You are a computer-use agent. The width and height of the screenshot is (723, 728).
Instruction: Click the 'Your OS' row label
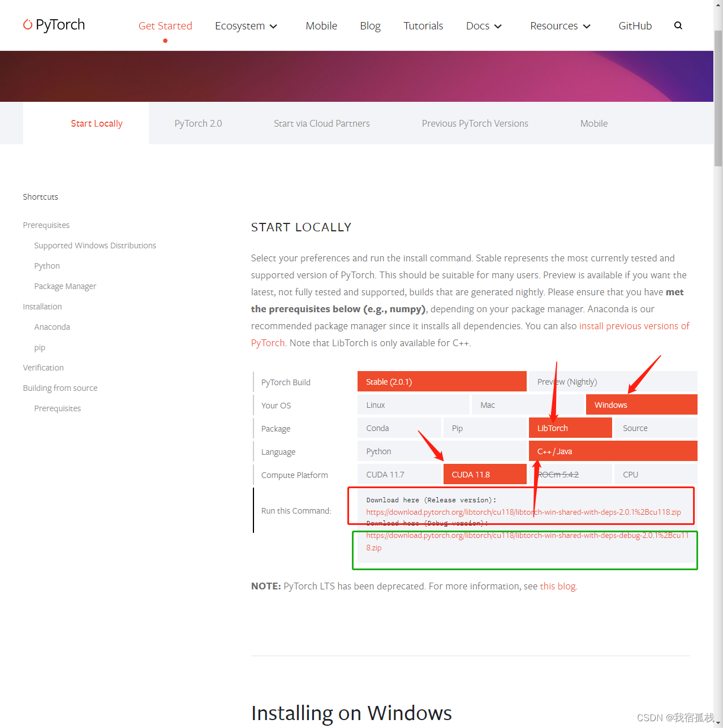coord(276,406)
